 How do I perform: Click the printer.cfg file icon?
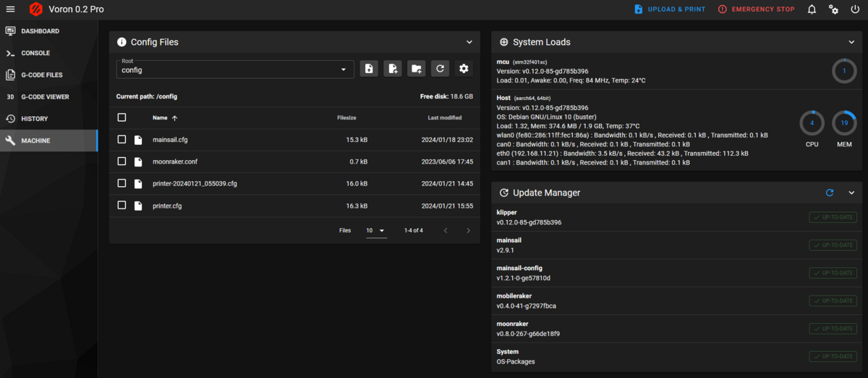click(x=138, y=206)
